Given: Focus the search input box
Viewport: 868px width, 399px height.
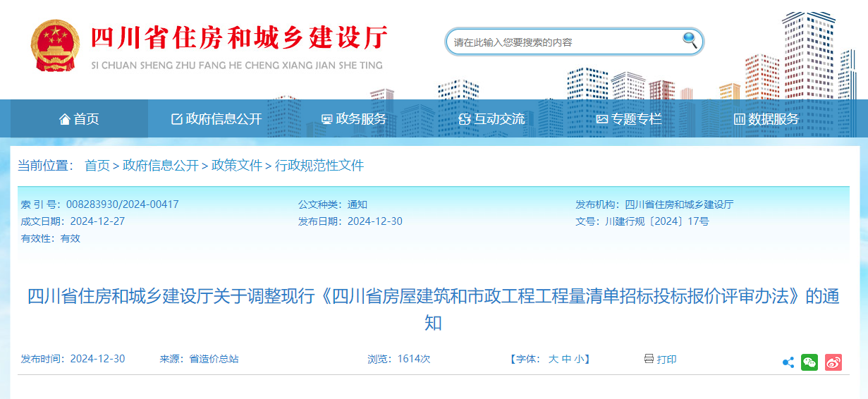Looking at the screenshot, I should click(x=564, y=42).
